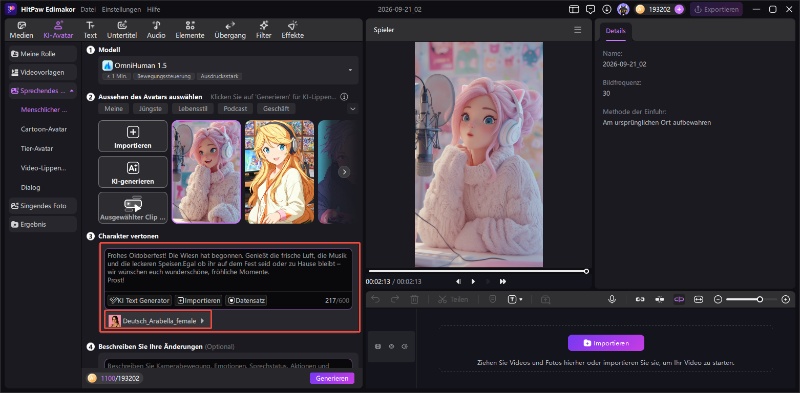Screen dimensions: 800x393
Task: Click into the Oktoberfest script text box
Action: coord(229,269)
